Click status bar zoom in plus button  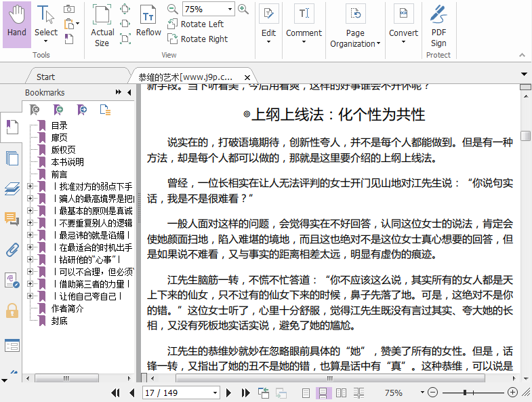point(512,393)
